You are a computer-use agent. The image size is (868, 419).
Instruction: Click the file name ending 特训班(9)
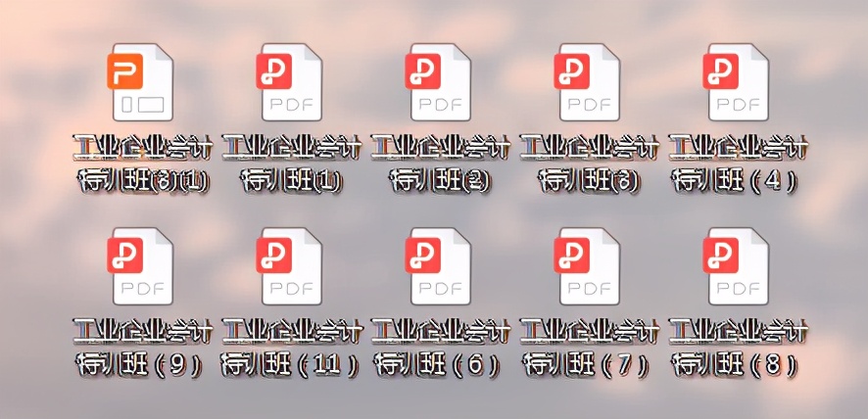pyautogui.click(x=143, y=349)
